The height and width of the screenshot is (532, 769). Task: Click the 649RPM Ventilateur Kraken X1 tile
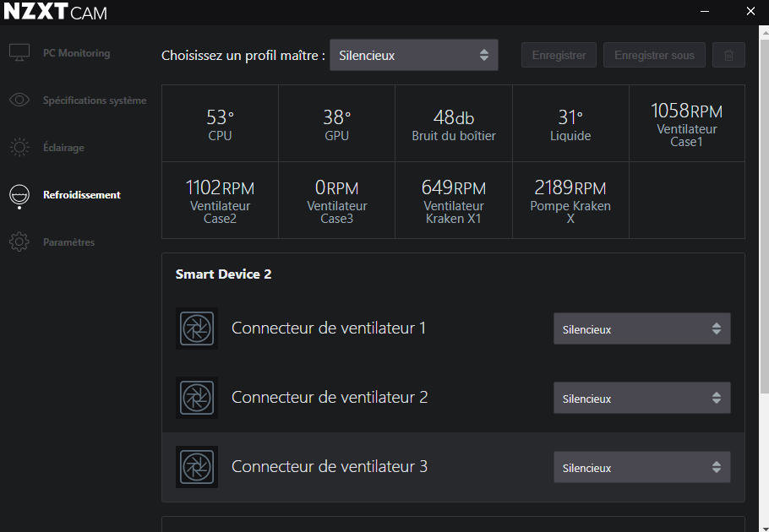tap(454, 200)
